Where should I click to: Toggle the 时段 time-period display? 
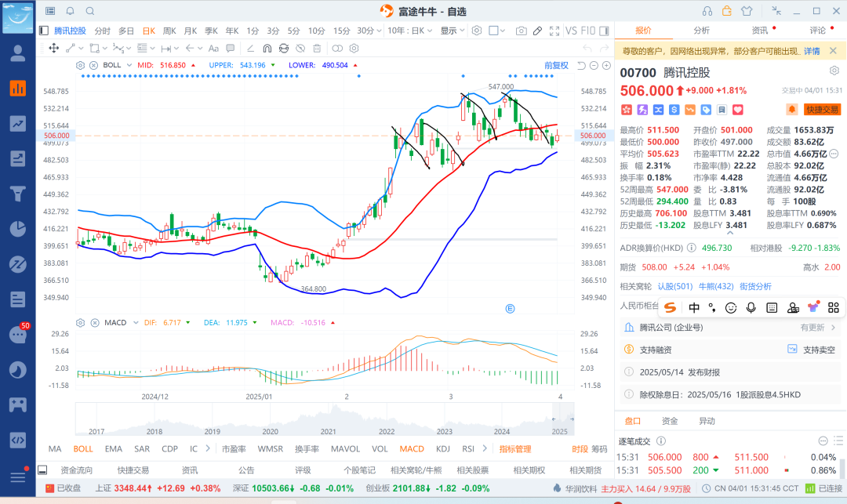tap(579, 449)
